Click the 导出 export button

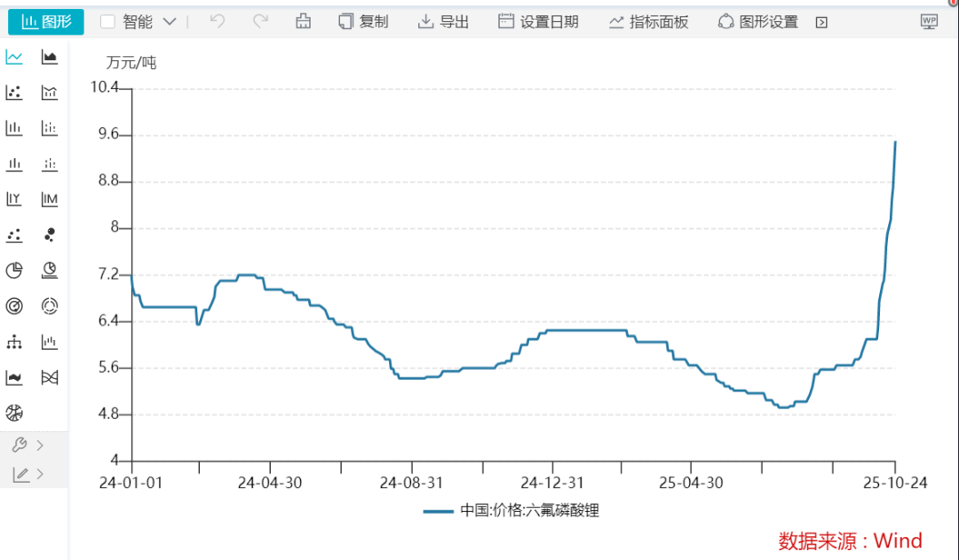[x=443, y=21]
